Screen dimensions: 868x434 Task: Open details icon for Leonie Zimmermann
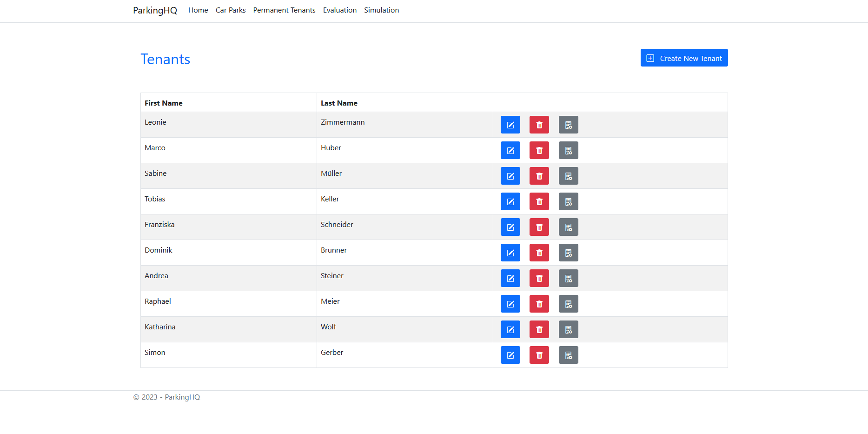(568, 125)
